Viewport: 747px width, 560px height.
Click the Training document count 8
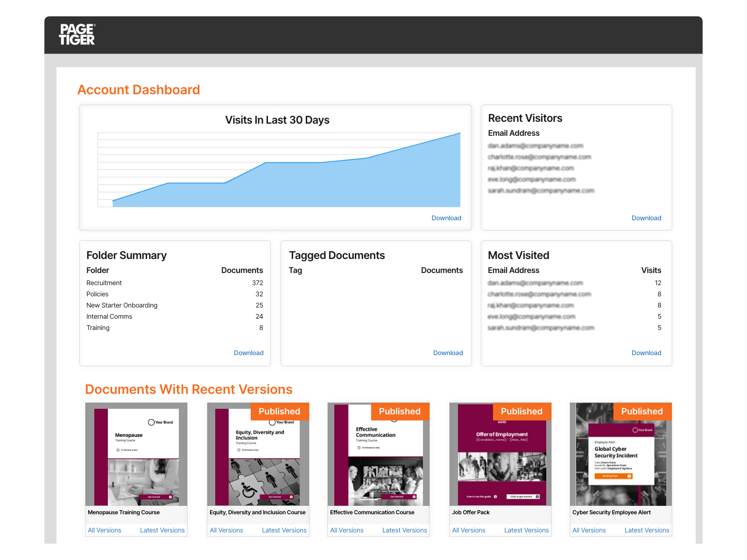[x=261, y=328]
